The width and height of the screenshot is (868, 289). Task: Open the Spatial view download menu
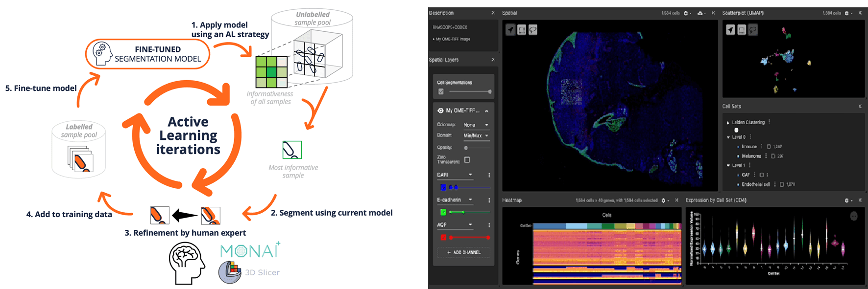pyautogui.click(x=701, y=13)
